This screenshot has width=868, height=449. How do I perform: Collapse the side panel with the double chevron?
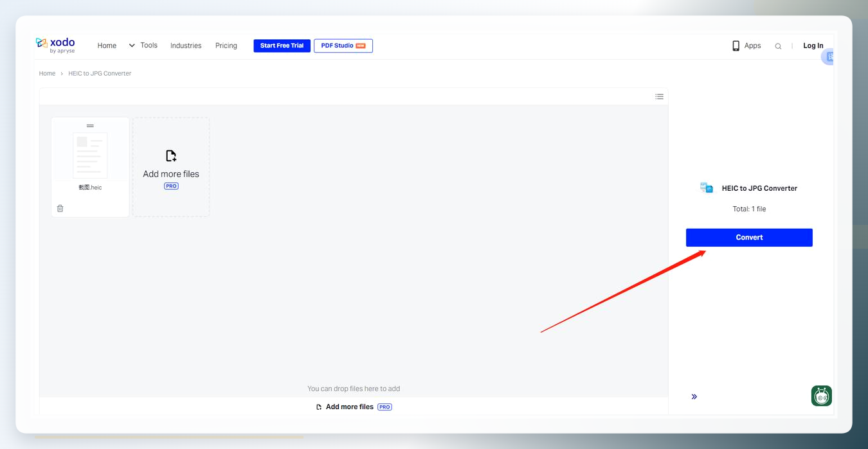(694, 396)
